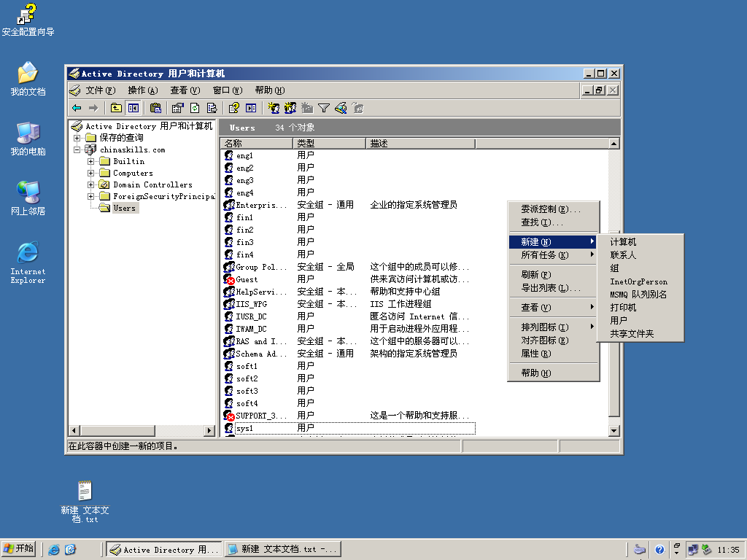Screen dimensions: 747x560
Task: Choose 共享文件夹 in the New submenu
Action: [640, 333]
